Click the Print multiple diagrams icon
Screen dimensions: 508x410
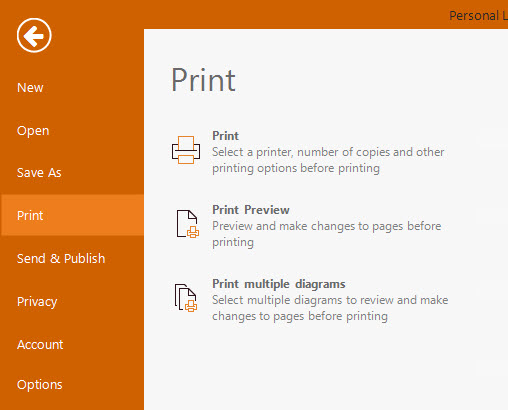[x=186, y=298]
